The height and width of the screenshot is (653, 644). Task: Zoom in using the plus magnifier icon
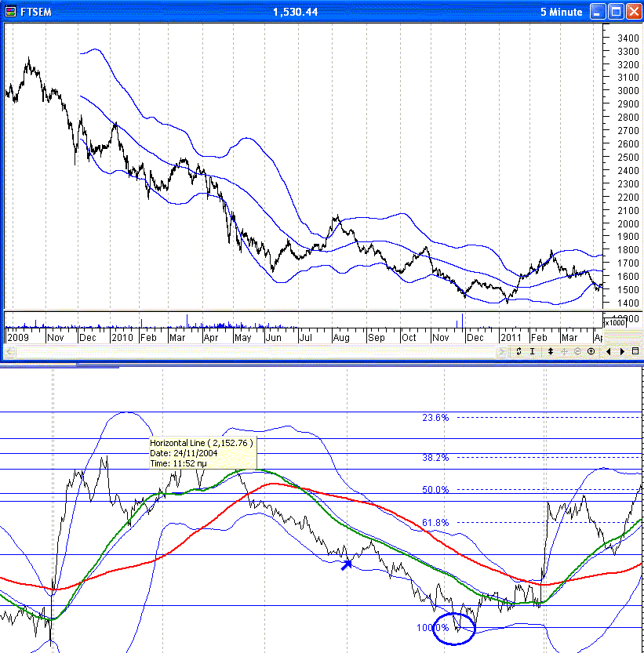click(x=591, y=352)
